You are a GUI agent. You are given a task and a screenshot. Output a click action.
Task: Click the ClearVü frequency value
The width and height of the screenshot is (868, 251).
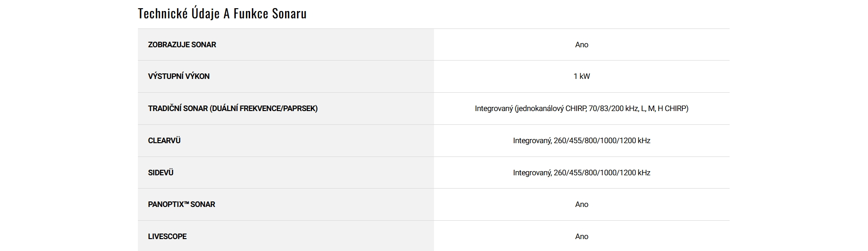point(582,140)
